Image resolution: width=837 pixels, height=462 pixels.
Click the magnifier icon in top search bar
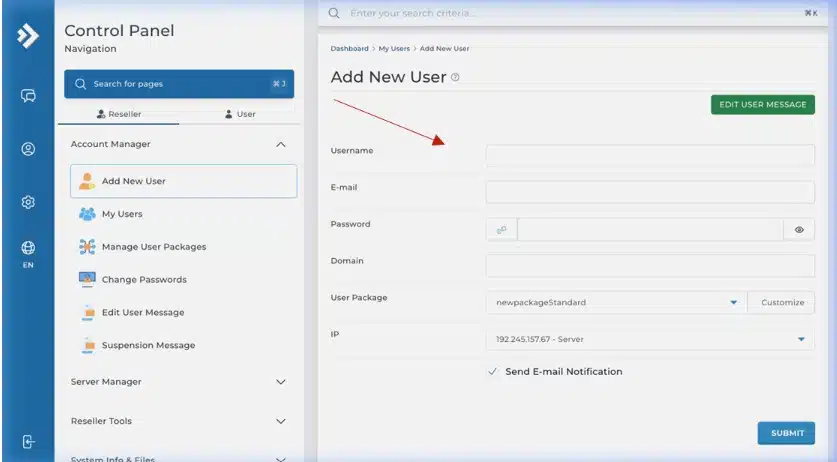click(x=334, y=13)
